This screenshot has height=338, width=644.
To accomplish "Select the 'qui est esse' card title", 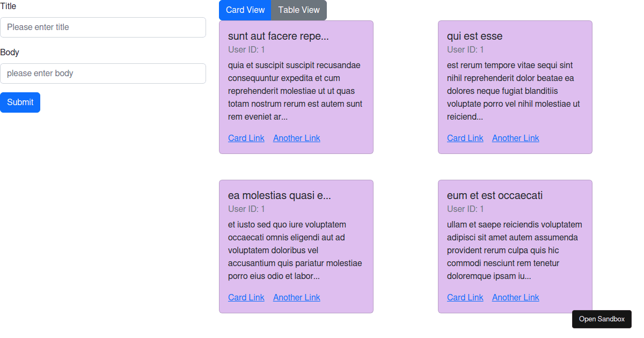I will click(474, 36).
